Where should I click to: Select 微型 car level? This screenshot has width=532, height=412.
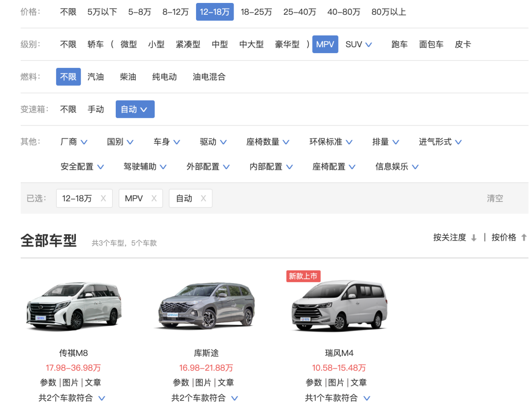pyautogui.click(x=129, y=44)
